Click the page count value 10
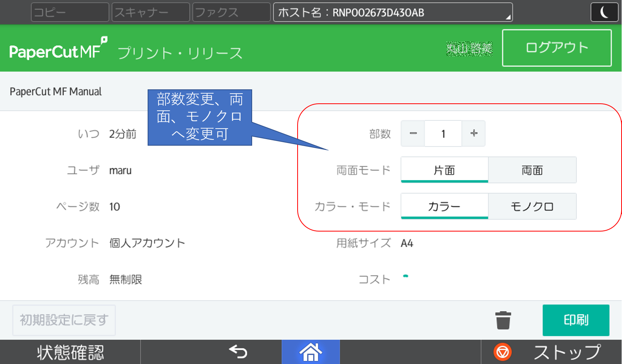Screen dimensions: 622x364 point(115,207)
